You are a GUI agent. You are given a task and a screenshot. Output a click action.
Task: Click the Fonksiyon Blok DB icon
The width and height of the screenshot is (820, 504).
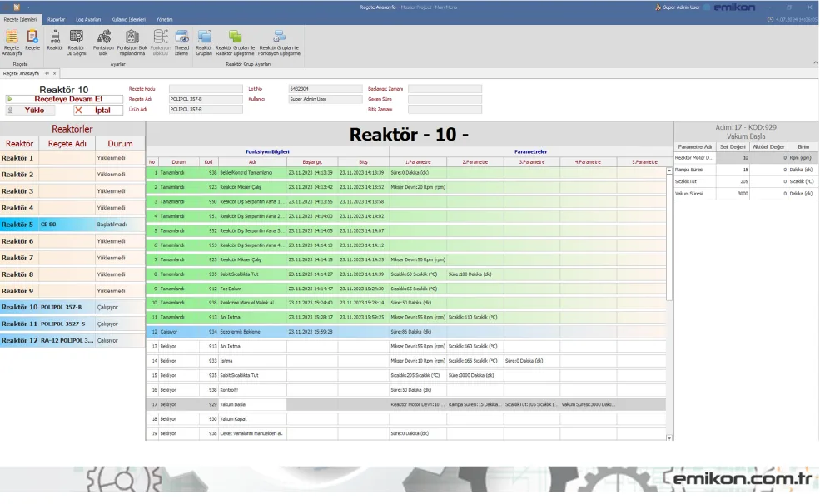tap(161, 42)
